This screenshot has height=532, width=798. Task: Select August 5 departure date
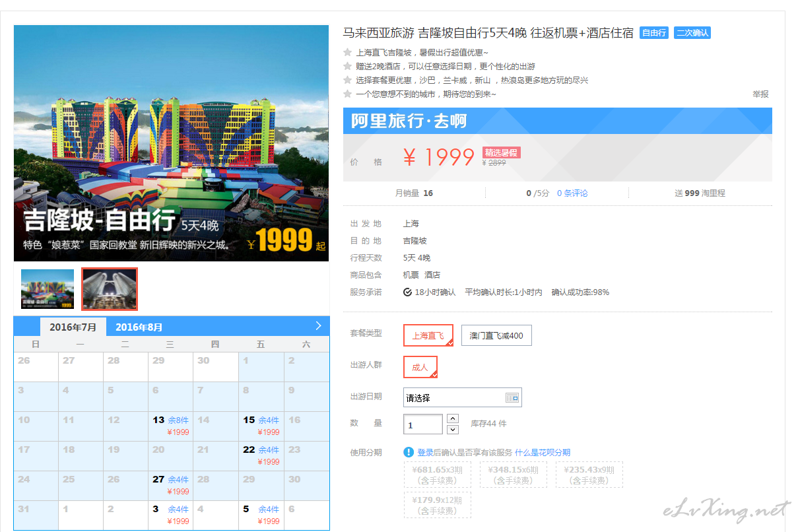[261, 515]
